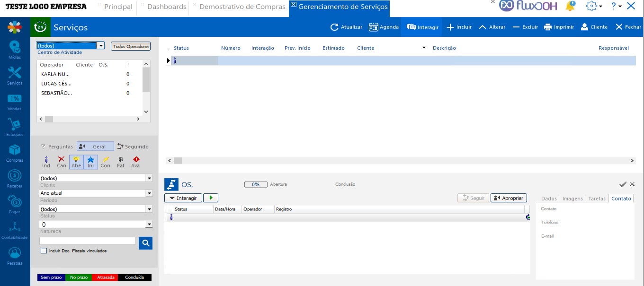Click the blue search magnifier button
The height and width of the screenshot is (286, 644).
click(x=146, y=243)
